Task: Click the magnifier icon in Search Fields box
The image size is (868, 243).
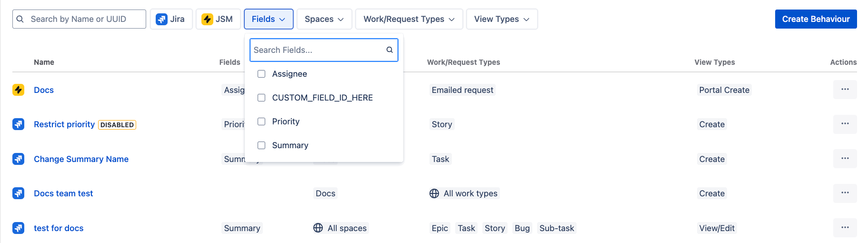Action: 389,50
